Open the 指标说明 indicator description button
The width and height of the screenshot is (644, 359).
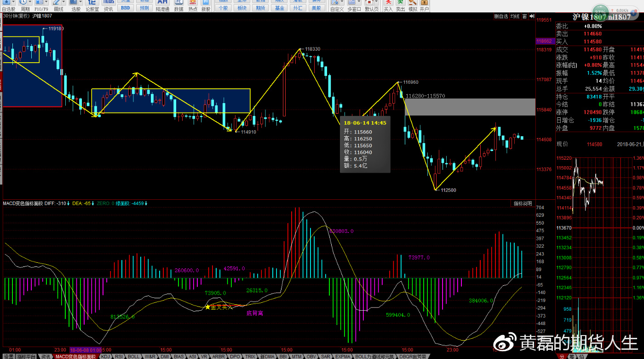(523, 203)
